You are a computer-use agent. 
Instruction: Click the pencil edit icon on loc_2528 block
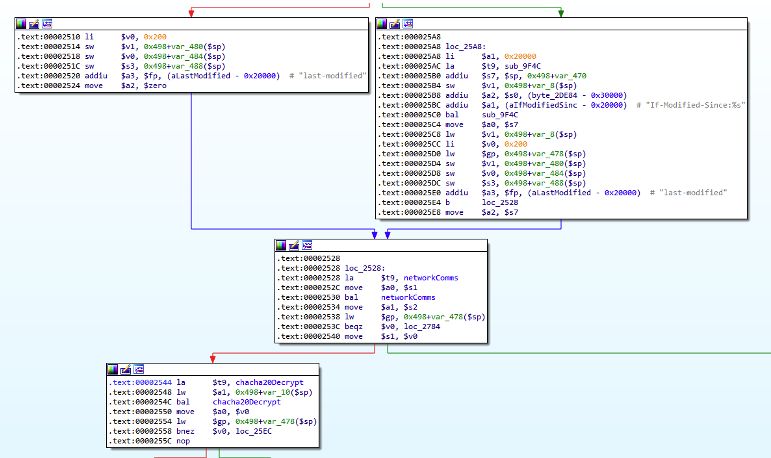click(294, 245)
